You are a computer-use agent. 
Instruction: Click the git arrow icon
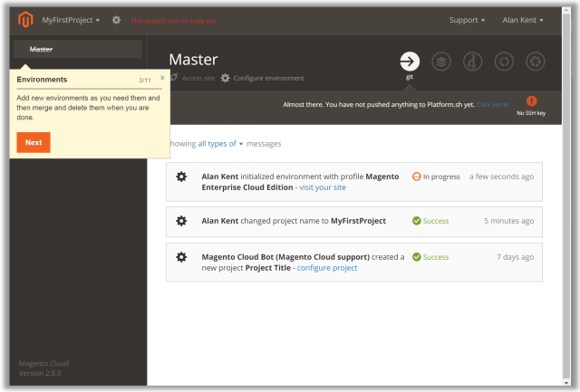pyautogui.click(x=410, y=62)
